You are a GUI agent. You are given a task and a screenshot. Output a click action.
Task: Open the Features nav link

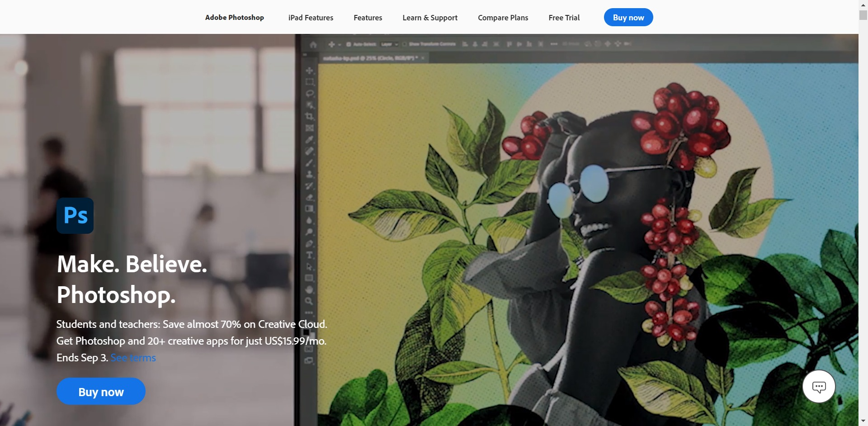click(x=368, y=18)
